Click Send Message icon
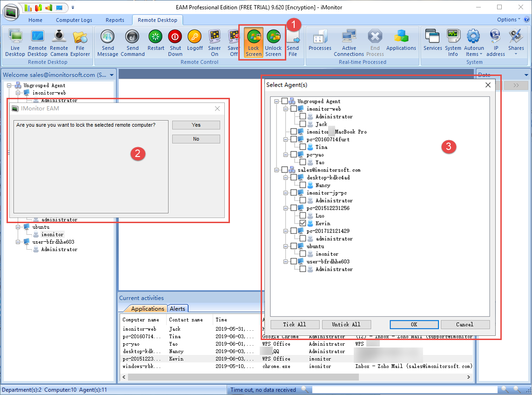 pyautogui.click(x=108, y=43)
